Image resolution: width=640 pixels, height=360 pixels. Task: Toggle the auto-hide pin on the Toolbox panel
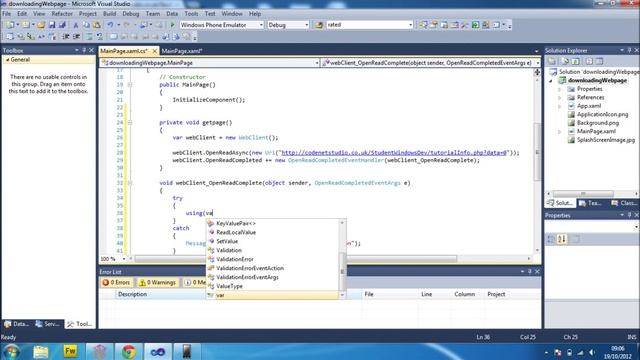(x=84, y=50)
